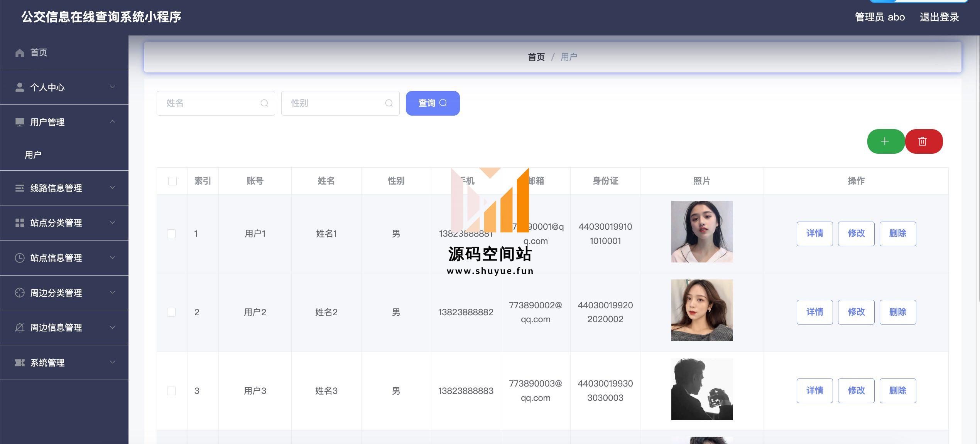The image size is (980, 444).
Task: Click the email 773890003@qq.com cell
Action: pyautogui.click(x=536, y=391)
